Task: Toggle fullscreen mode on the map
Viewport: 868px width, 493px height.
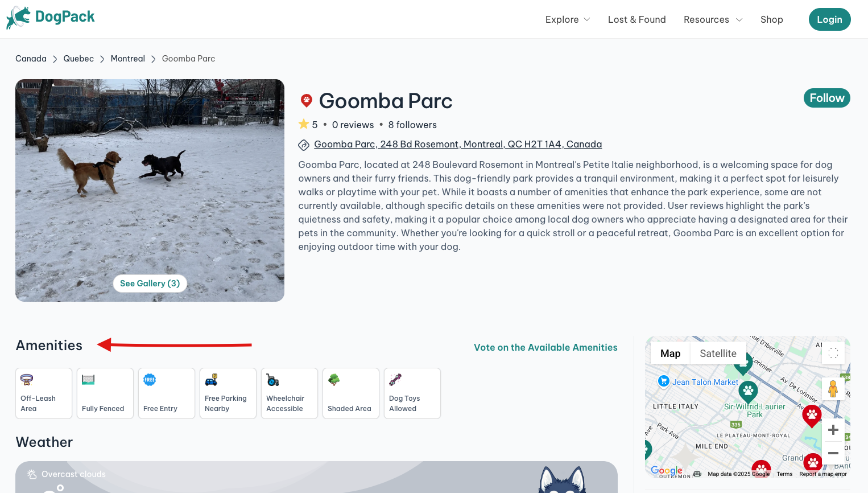Action: coord(833,353)
